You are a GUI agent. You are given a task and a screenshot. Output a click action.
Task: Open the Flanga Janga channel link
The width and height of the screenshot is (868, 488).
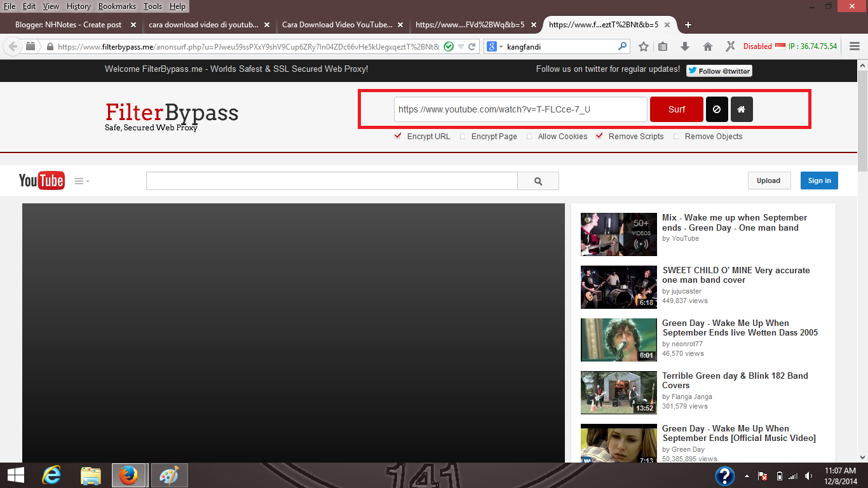point(692,396)
